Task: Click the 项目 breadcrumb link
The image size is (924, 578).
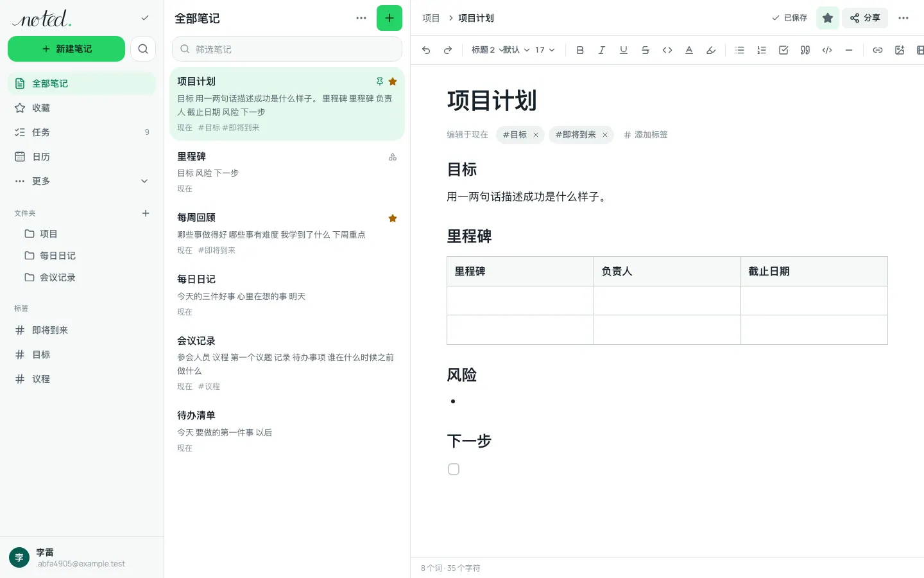Action: pos(431,18)
